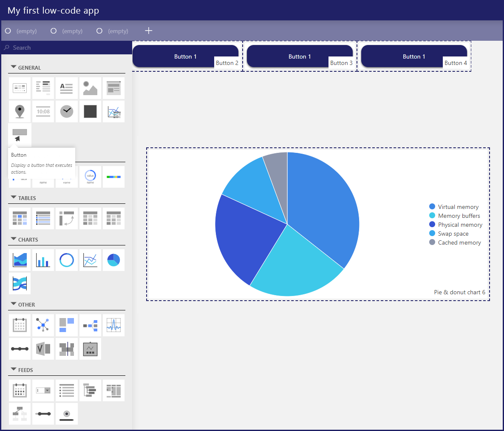Image resolution: width=504 pixels, height=431 pixels.
Task: Choose the dropdown feed component icon
Action: click(43, 391)
